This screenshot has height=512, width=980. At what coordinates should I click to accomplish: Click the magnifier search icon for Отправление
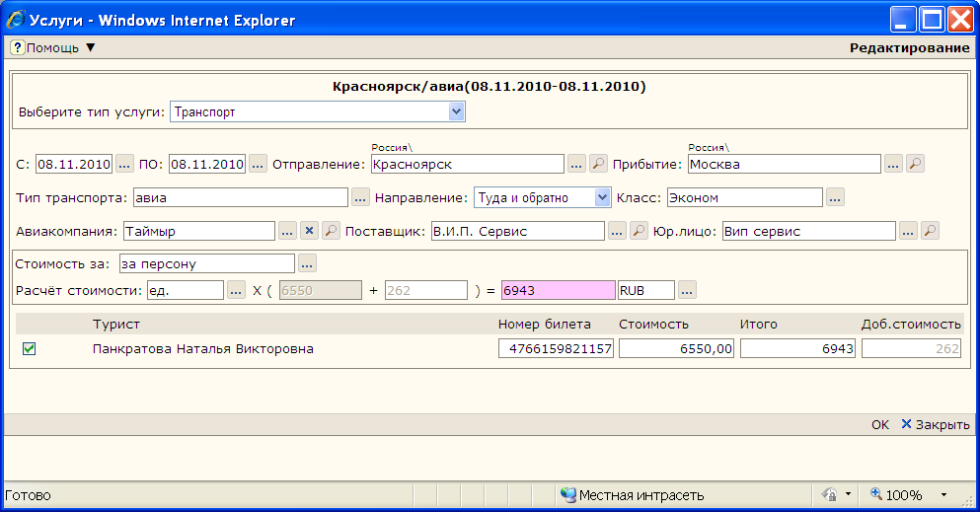tap(598, 164)
